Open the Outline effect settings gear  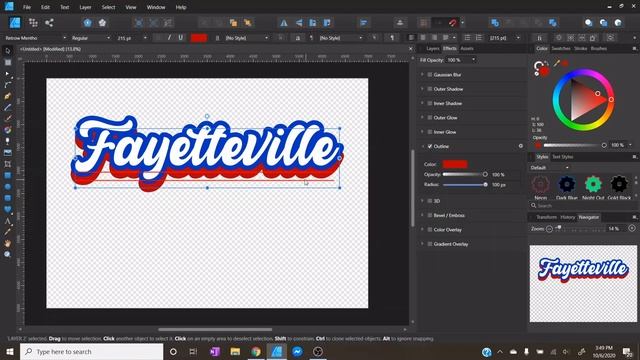click(520, 146)
